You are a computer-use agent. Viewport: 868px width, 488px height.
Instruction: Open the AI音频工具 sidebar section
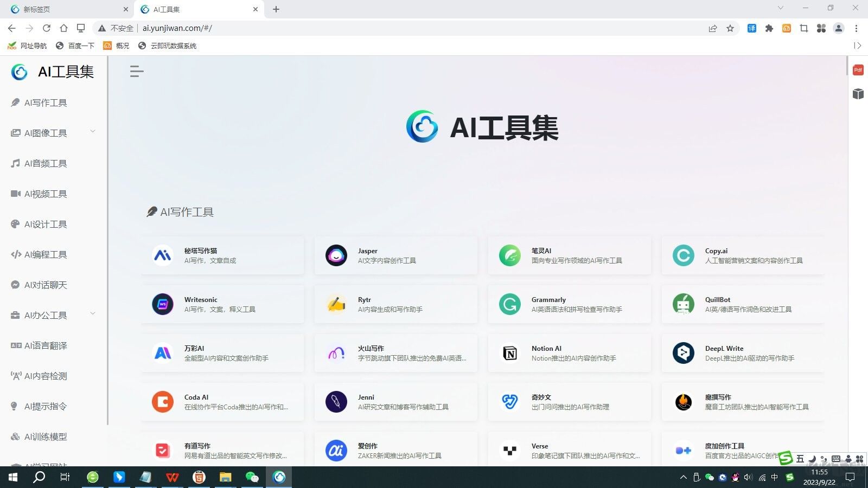click(x=46, y=163)
